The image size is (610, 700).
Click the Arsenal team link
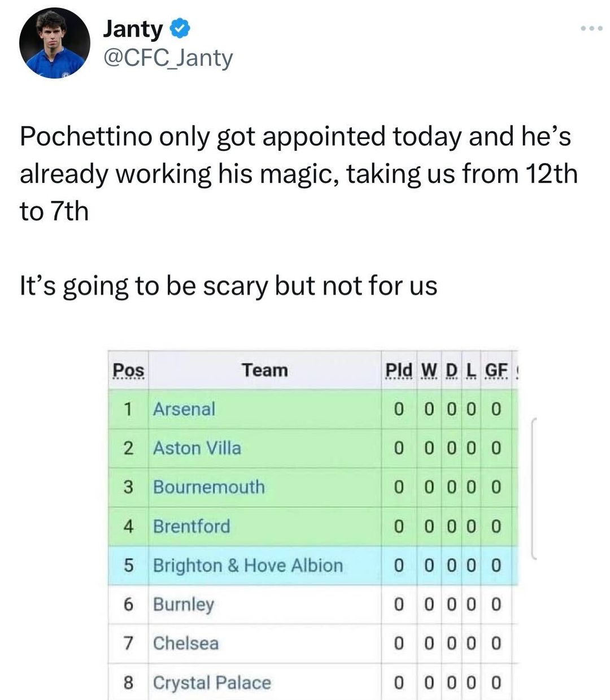tap(184, 408)
